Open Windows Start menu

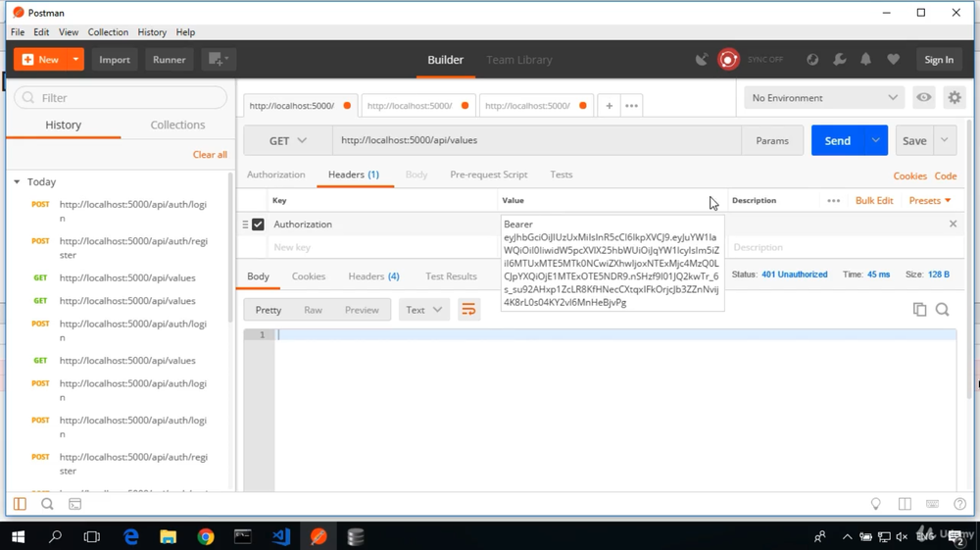[x=18, y=536]
